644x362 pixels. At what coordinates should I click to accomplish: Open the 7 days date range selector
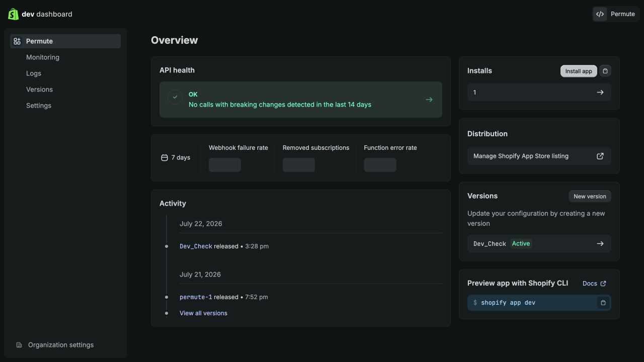click(176, 157)
